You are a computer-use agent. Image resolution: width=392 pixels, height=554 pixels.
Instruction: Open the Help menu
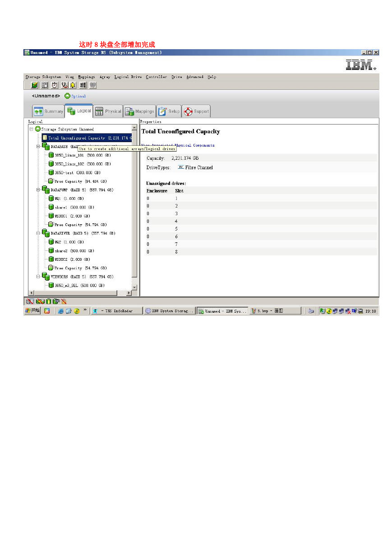pos(212,77)
